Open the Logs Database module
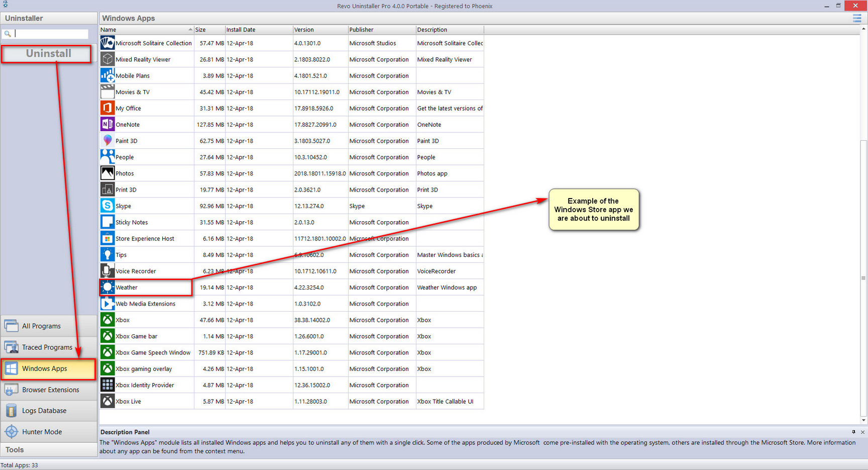 [49, 411]
